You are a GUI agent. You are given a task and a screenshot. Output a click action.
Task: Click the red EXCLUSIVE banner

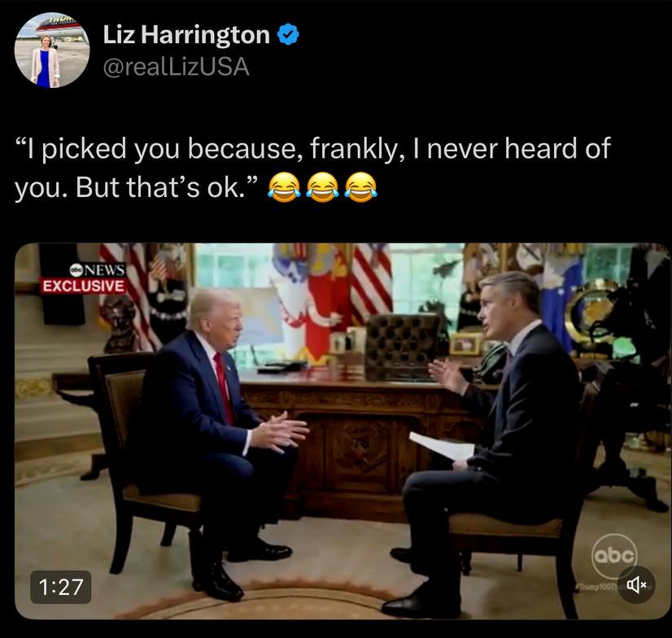(x=84, y=286)
